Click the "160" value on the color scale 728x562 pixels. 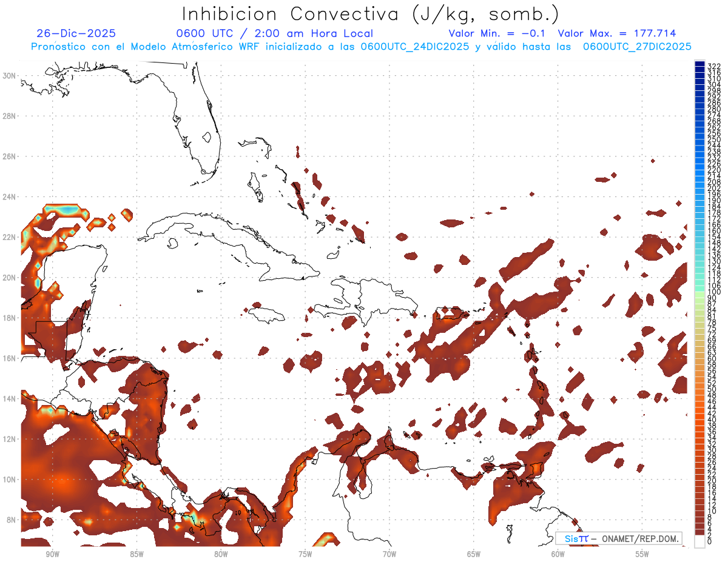click(715, 231)
